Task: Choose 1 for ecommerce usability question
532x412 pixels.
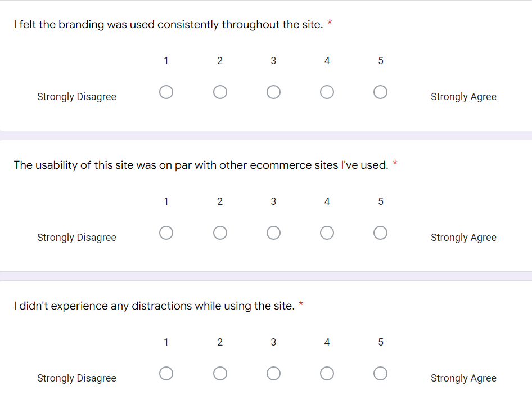Action: click(166, 232)
